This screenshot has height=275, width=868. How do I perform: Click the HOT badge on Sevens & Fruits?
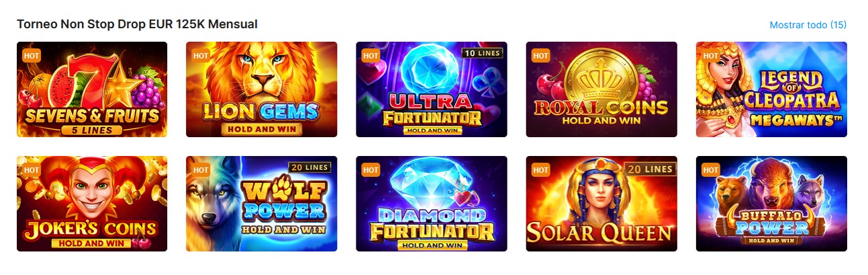[x=32, y=56]
